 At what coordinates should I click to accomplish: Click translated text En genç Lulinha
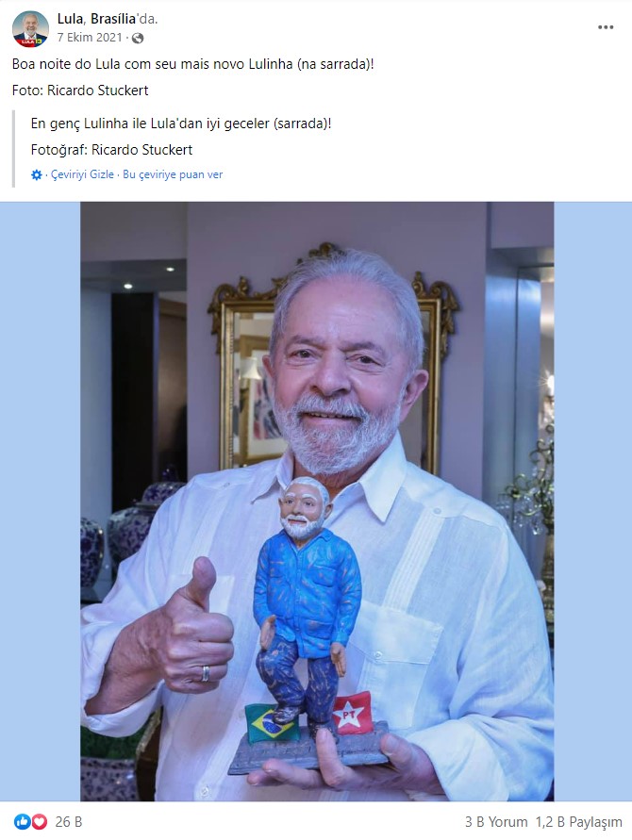tap(181, 124)
